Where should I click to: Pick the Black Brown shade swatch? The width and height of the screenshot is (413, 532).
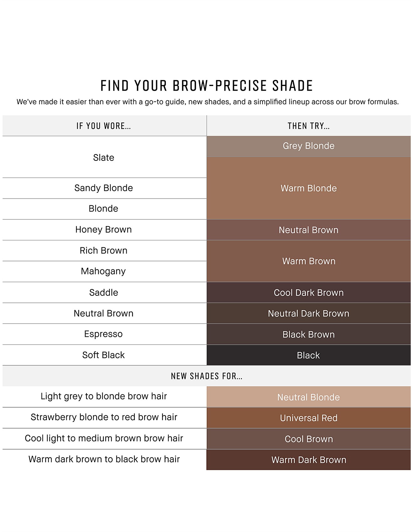click(x=308, y=334)
